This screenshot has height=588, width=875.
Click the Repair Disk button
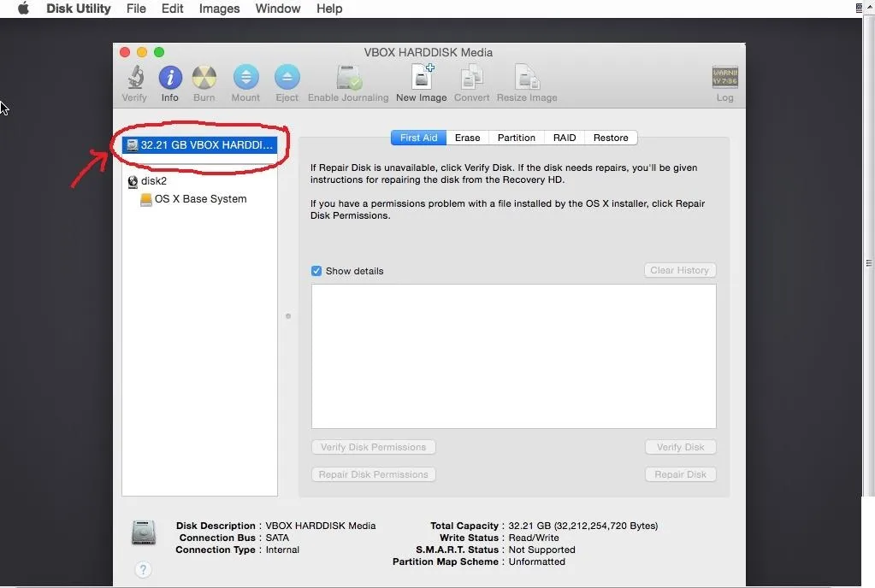680,474
